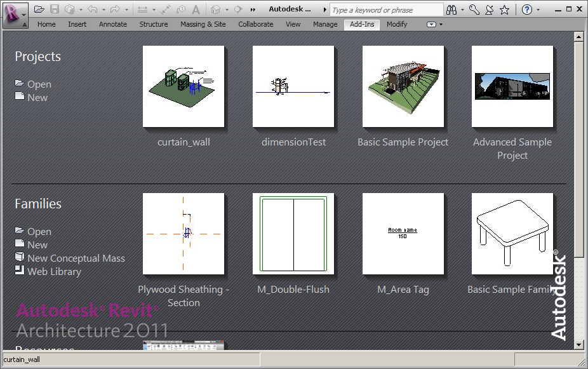Switch to the Massing & Site tab

tap(203, 24)
